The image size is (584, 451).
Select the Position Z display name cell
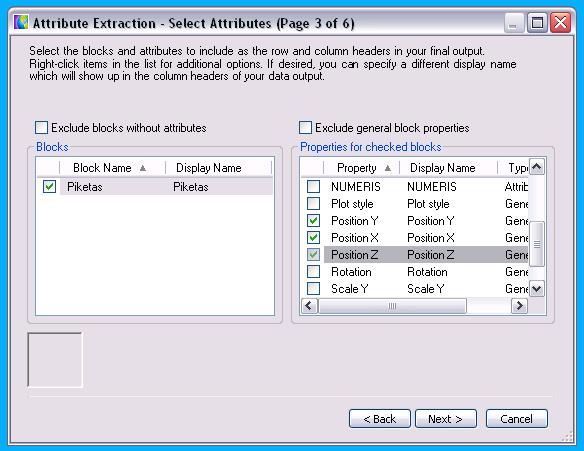(431, 255)
